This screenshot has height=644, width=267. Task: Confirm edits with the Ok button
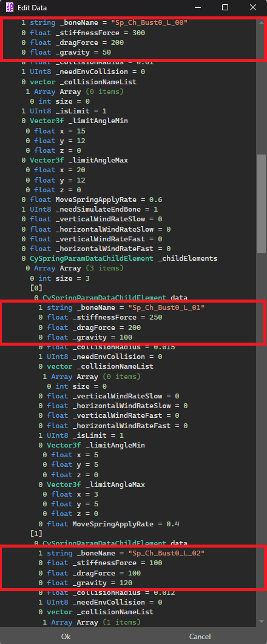coord(66,636)
